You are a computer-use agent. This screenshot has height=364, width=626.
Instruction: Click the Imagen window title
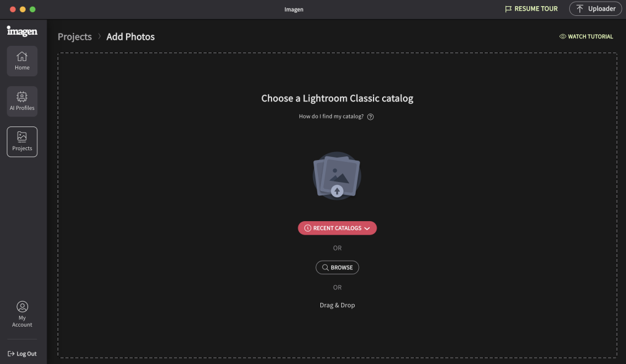[294, 9]
